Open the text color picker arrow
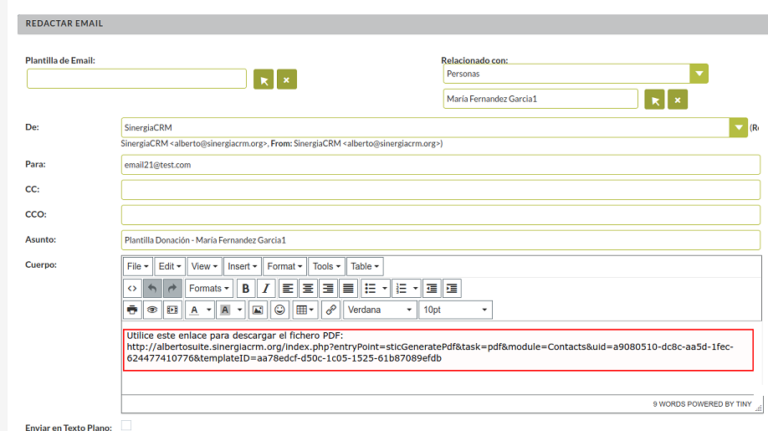Screen dimensions: 768x431 point(209,310)
